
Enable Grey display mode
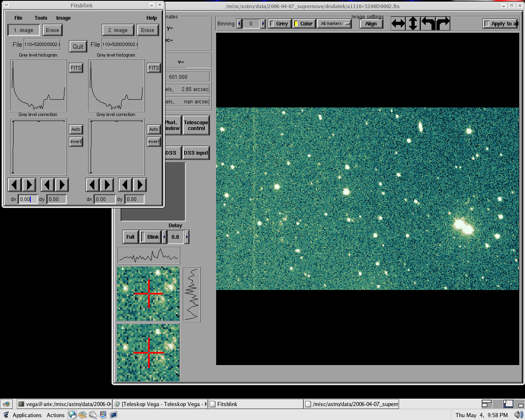279,24
